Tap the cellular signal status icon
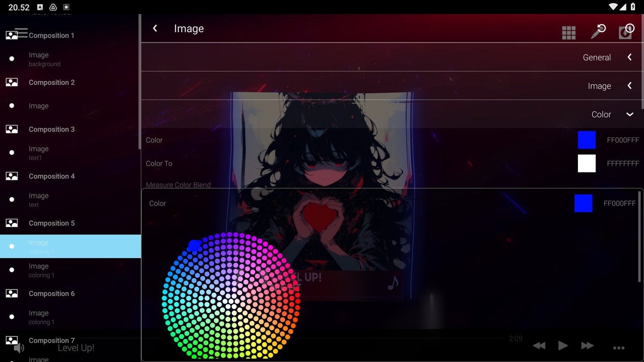The height and width of the screenshot is (362, 644). click(623, 7)
